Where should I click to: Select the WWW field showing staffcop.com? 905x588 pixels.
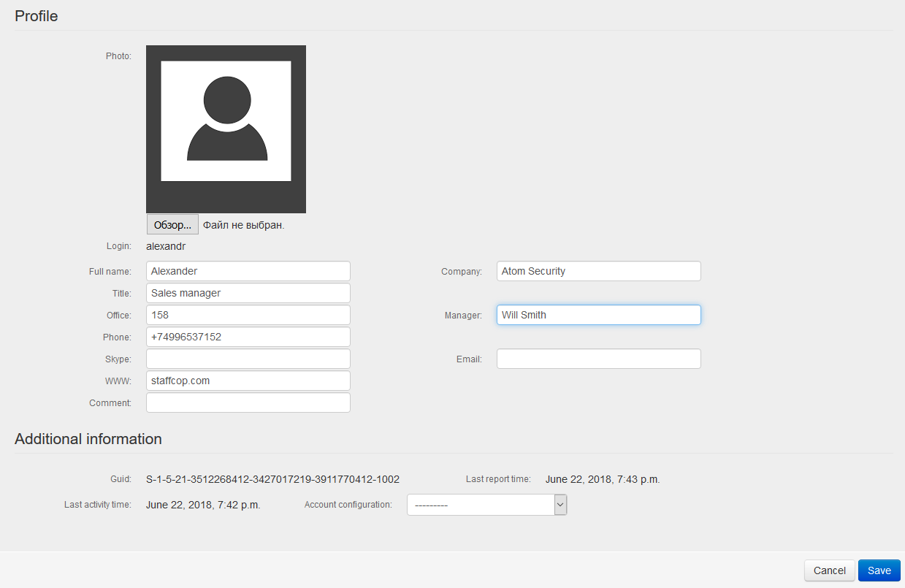248,381
